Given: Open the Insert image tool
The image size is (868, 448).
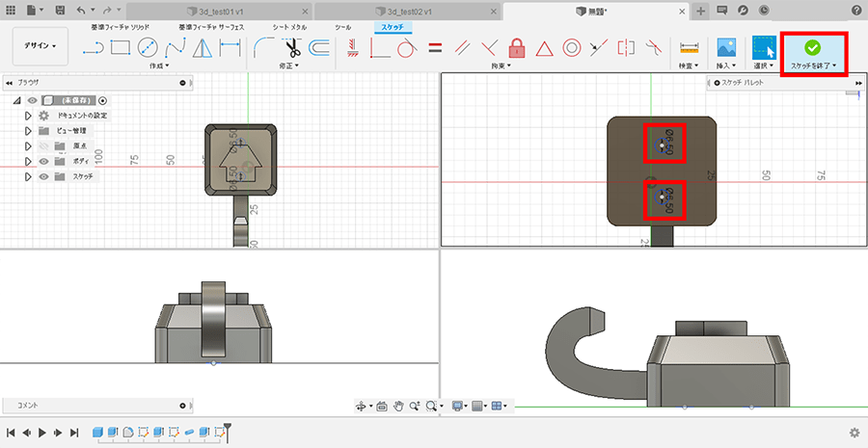Looking at the screenshot, I should coord(726,46).
